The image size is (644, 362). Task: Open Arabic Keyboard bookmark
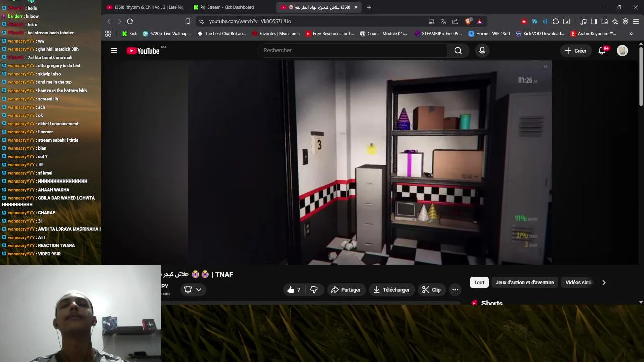[x=593, y=34]
